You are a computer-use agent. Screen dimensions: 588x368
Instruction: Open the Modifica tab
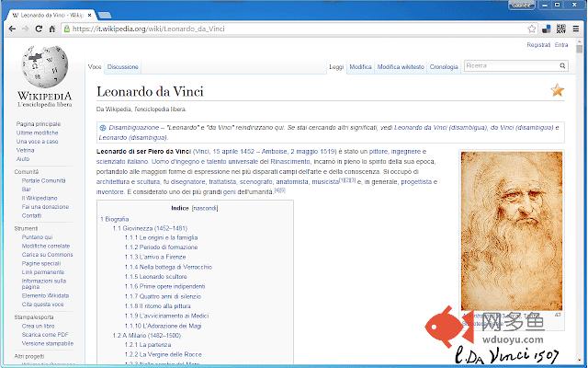(x=360, y=67)
